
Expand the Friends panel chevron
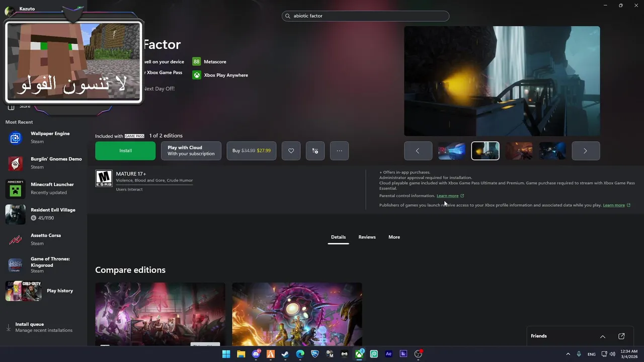[x=603, y=336]
